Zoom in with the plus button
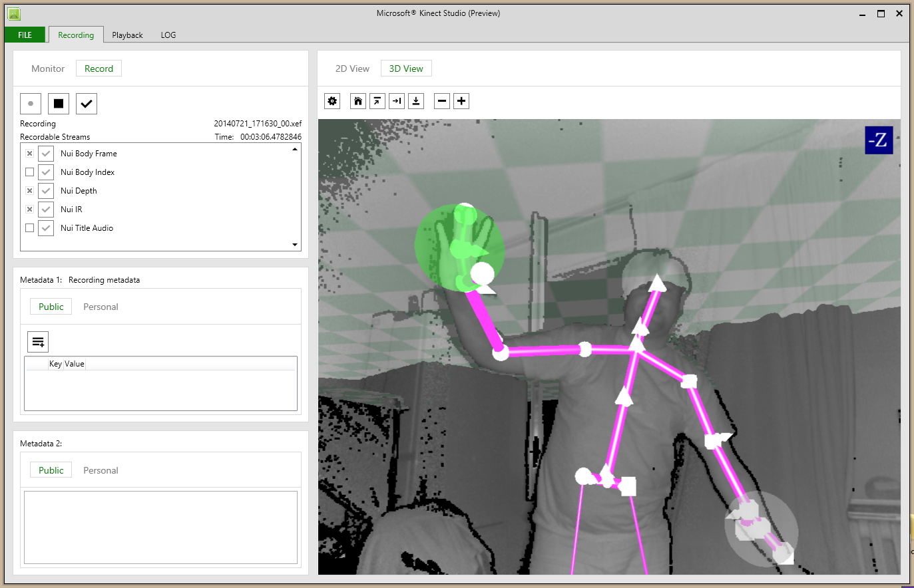 tap(461, 101)
